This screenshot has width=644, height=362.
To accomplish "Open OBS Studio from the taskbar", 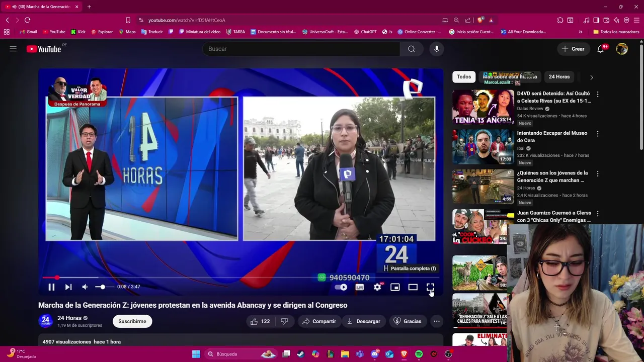I will [448, 354].
